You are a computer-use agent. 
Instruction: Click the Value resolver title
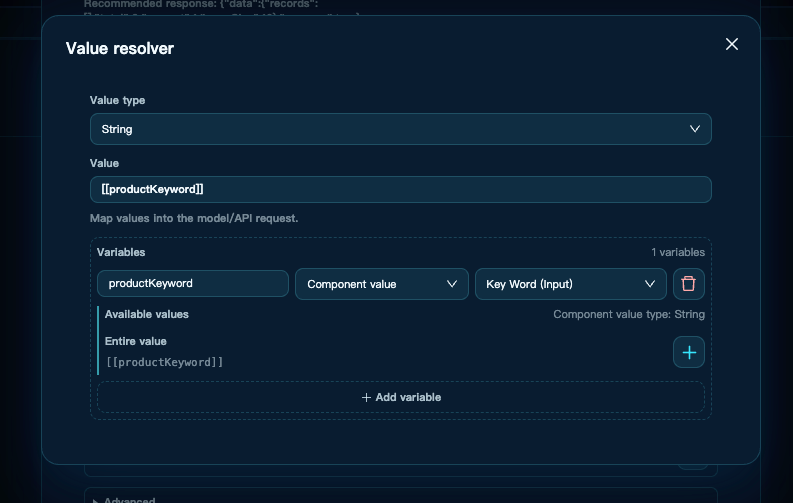point(120,49)
